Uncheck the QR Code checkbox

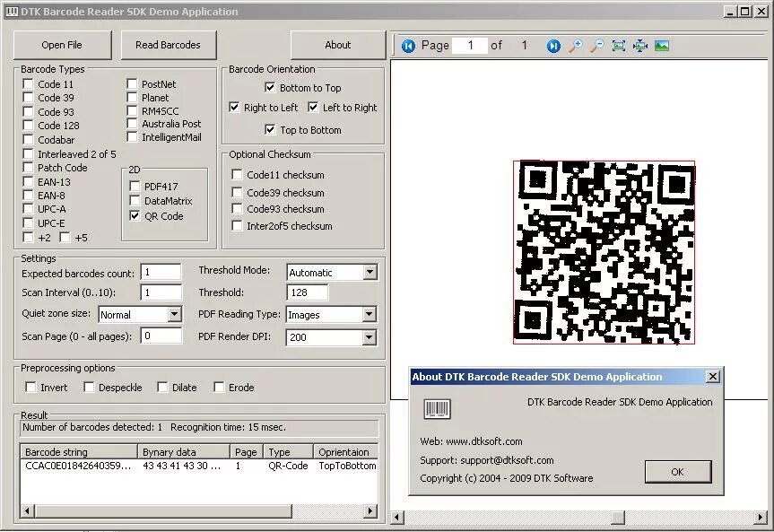[x=135, y=216]
